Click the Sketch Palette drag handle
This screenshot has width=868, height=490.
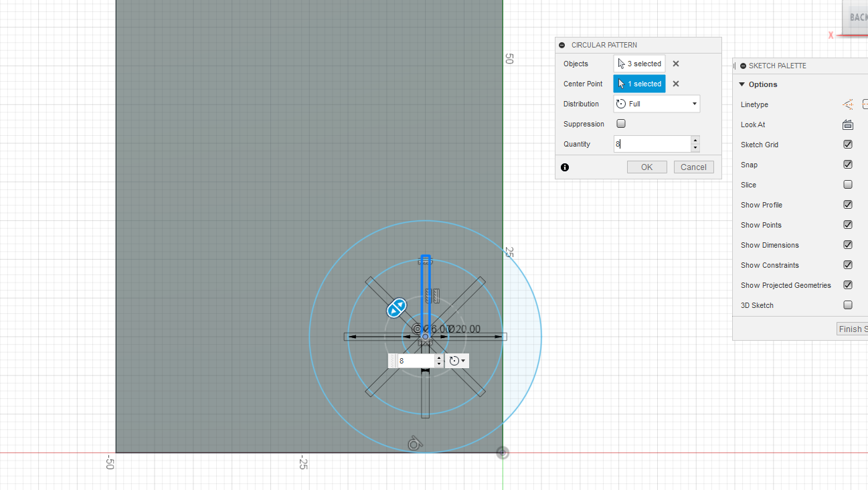coord(735,66)
